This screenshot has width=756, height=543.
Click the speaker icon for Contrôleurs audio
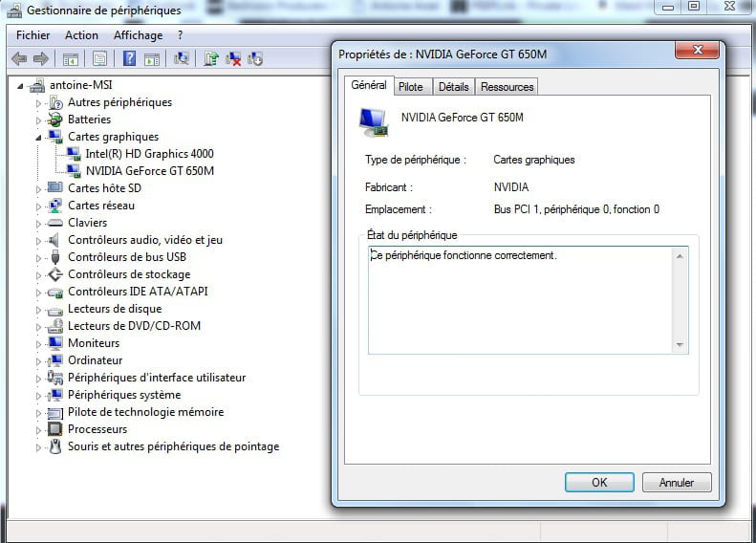click(x=54, y=240)
